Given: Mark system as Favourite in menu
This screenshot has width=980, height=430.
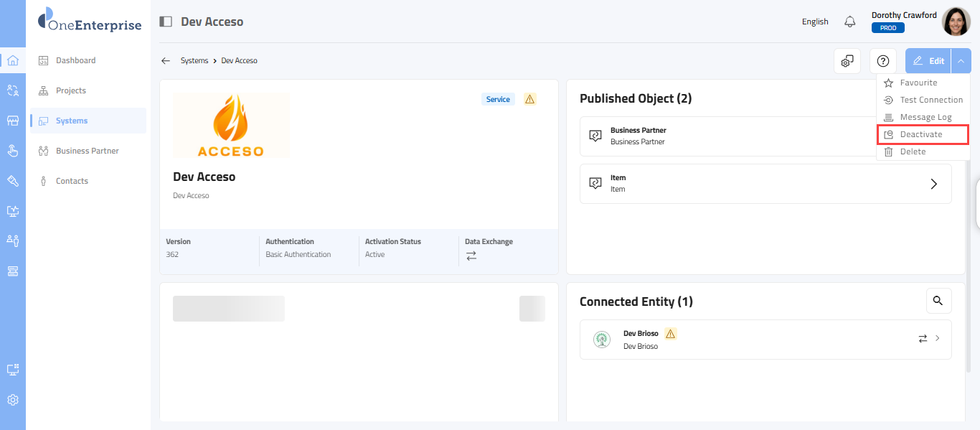Looking at the screenshot, I should click(918, 83).
